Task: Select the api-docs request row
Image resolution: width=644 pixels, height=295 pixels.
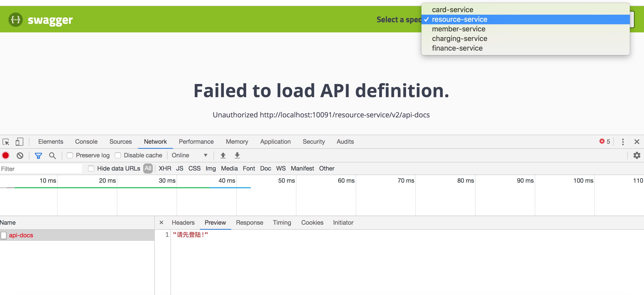Action: point(21,235)
